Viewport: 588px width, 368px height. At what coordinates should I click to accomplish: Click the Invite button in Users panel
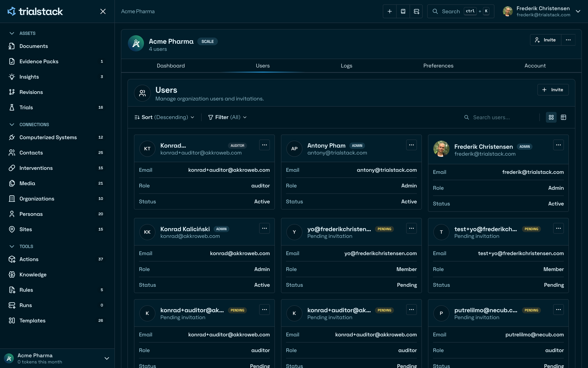click(553, 90)
